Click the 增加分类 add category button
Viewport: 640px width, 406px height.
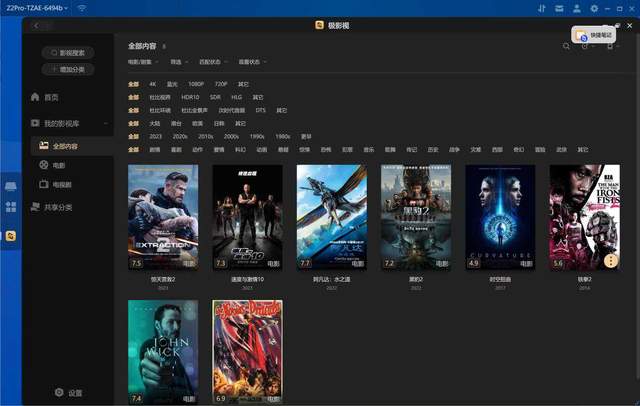coord(68,69)
